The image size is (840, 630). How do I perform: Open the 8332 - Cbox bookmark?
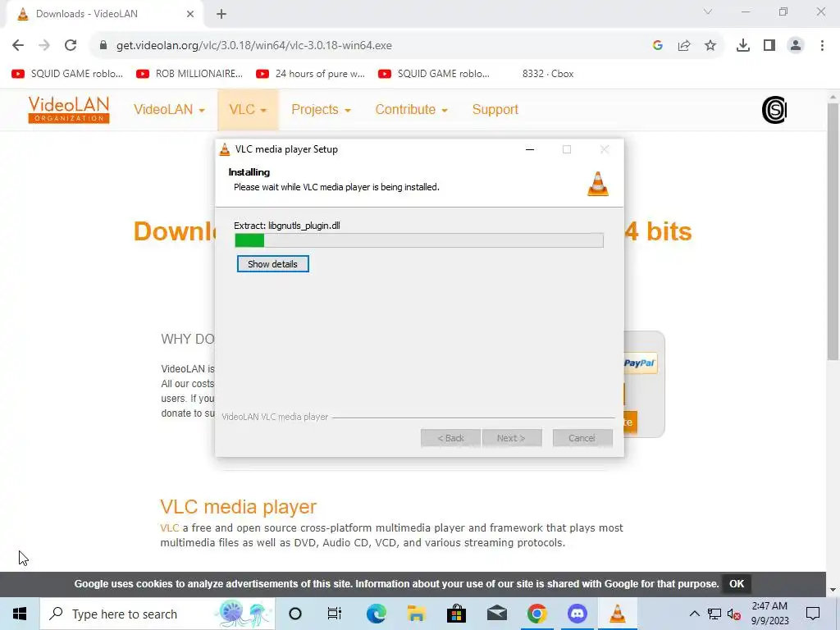point(547,74)
